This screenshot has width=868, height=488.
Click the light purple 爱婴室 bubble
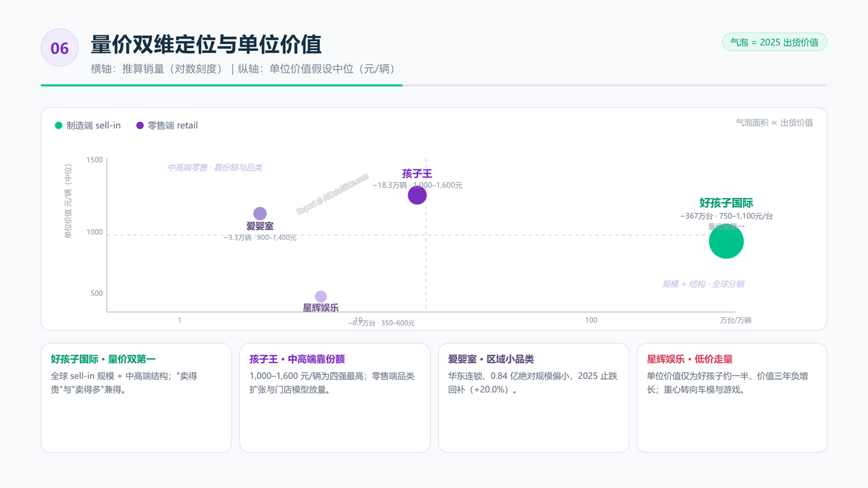click(x=260, y=213)
